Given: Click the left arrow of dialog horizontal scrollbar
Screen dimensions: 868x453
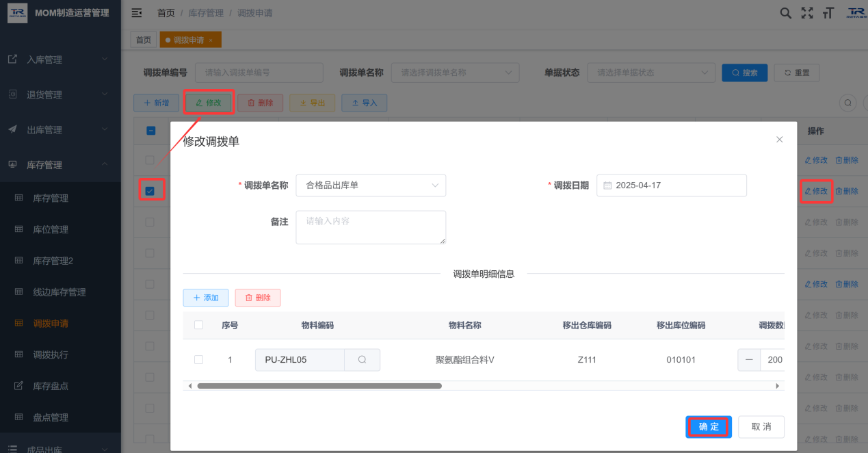Looking at the screenshot, I should 190,386.
